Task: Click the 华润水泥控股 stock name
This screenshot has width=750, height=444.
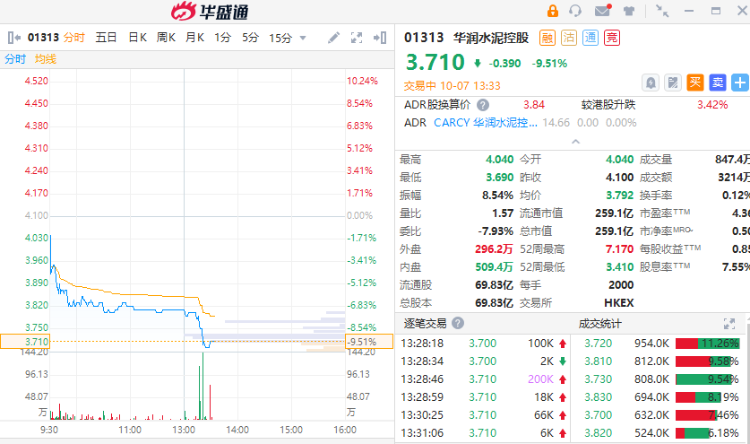Action: 491,38
